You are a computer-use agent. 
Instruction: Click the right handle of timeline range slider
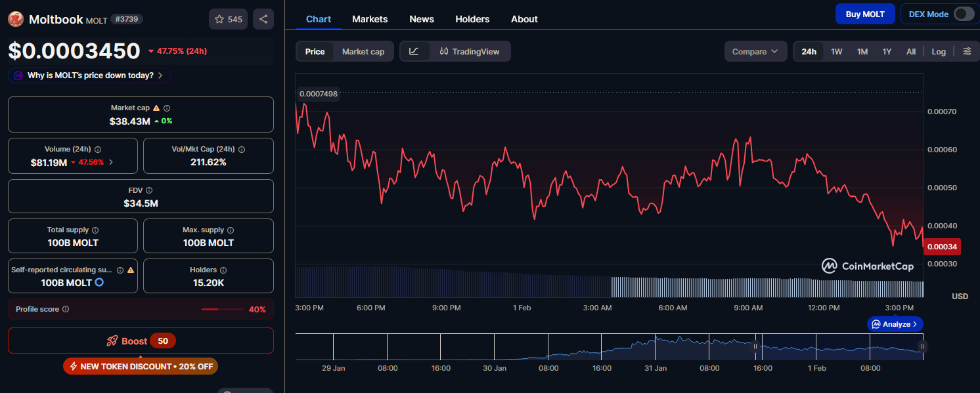pos(922,346)
